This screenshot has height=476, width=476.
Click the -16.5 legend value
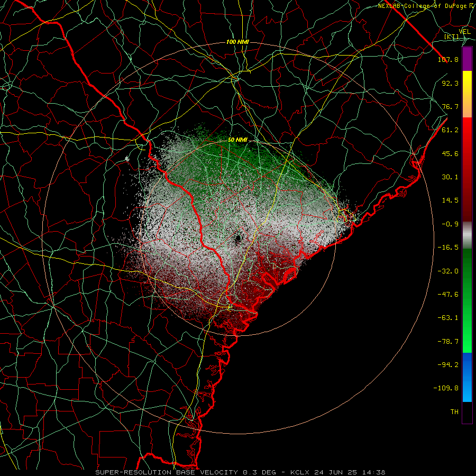(448, 248)
